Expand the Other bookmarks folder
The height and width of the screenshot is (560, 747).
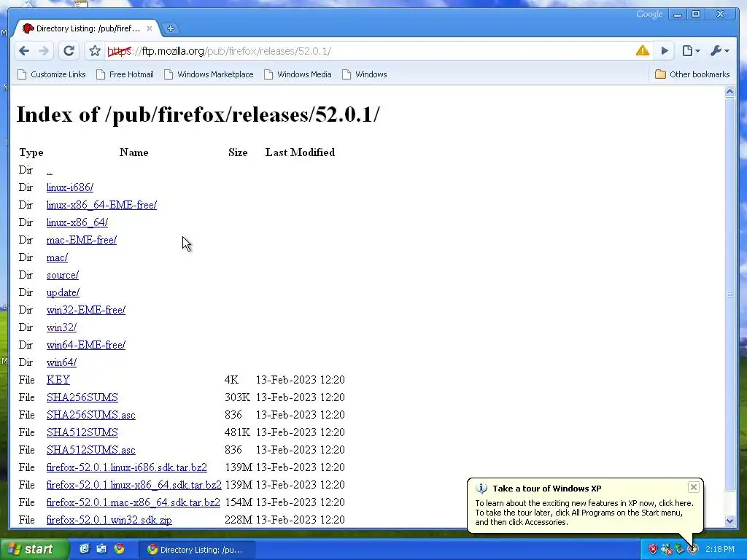point(692,74)
